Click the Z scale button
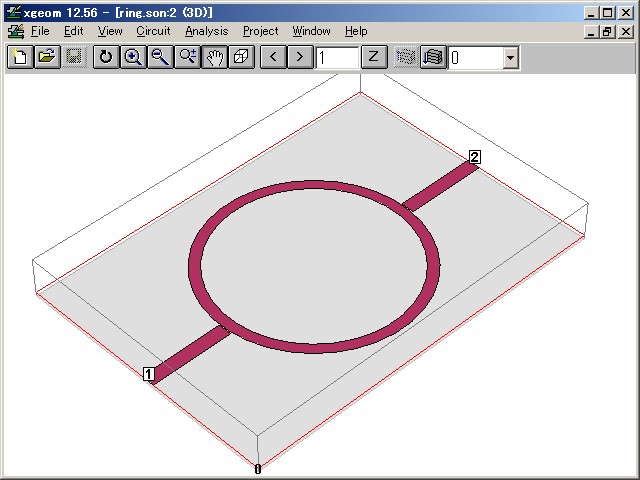The height and width of the screenshot is (480, 640). point(374,57)
